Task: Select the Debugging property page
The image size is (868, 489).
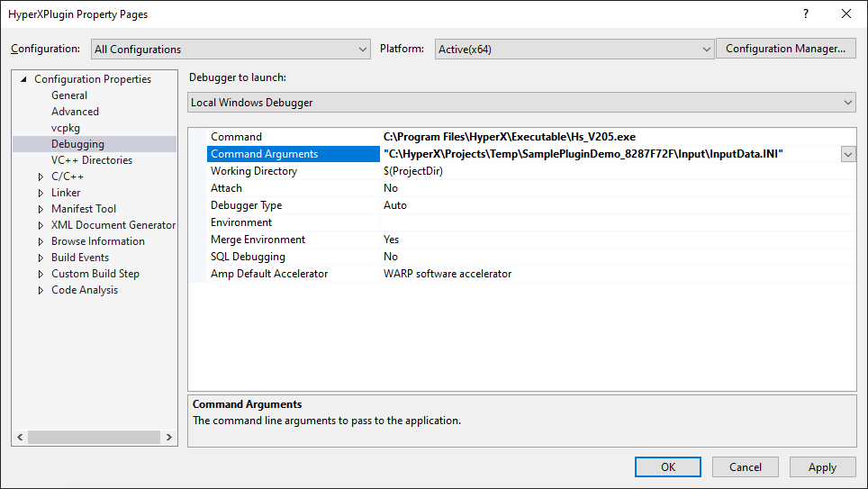Action: tap(77, 144)
